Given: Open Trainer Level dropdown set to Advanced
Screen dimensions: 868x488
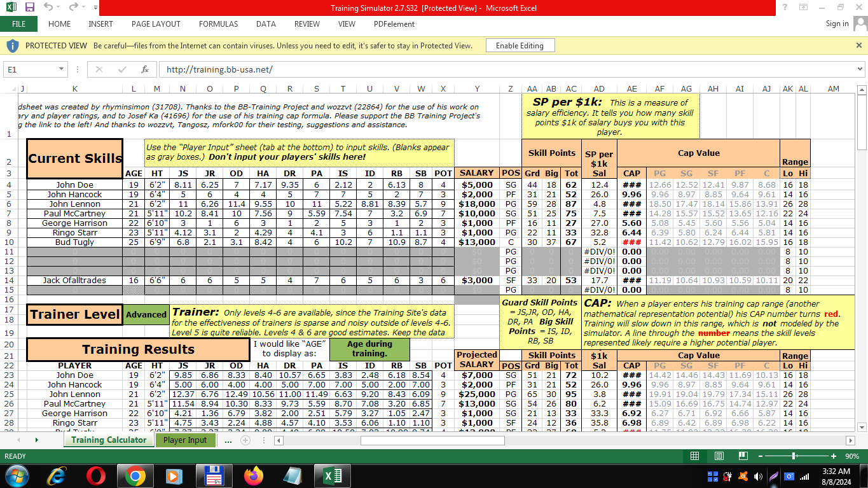Looking at the screenshot, I should [x=146, y=314].
